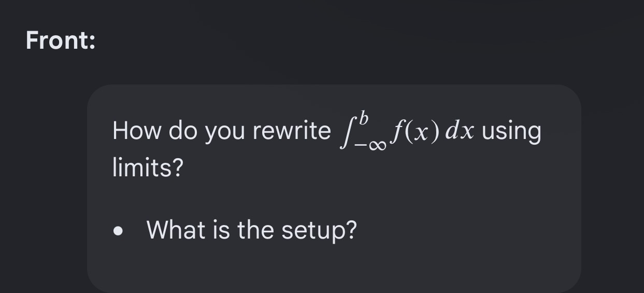
Task: Click the "What is the setup?" bullet text
Action: point(252,230)
